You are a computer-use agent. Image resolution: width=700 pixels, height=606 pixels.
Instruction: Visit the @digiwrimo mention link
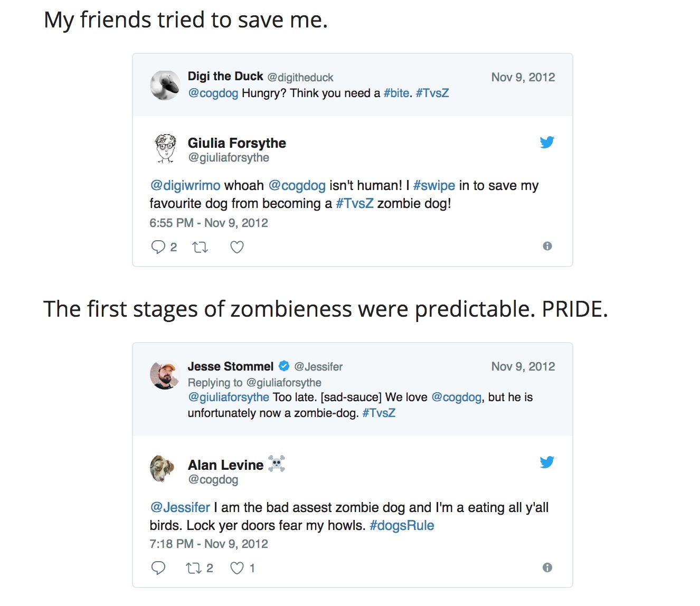pyautogui.click(x=185, y=186)
